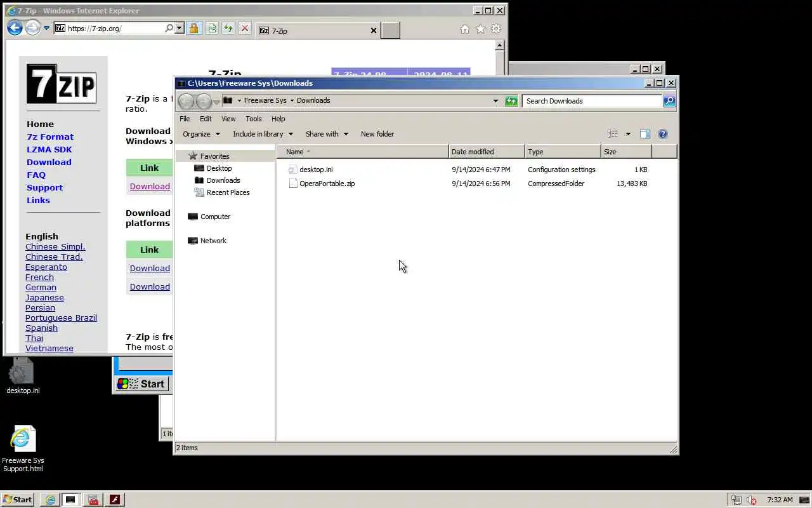Viewport: 812px width, 508px height.
Task: Click Freeware Sys in the breadcrumb path
Action: pos(265,100)
